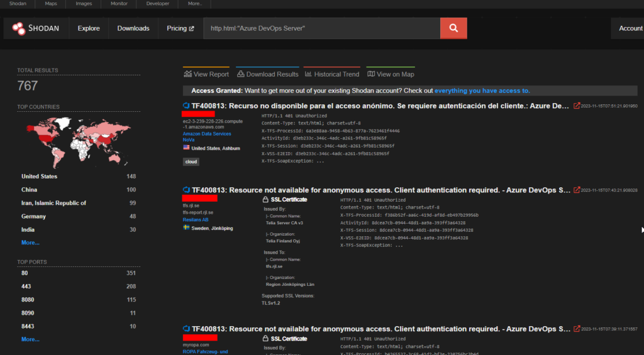The height and width of the screenshot is (355, 644).
Task: Click the Download Results text link
Action: (272, 74)
